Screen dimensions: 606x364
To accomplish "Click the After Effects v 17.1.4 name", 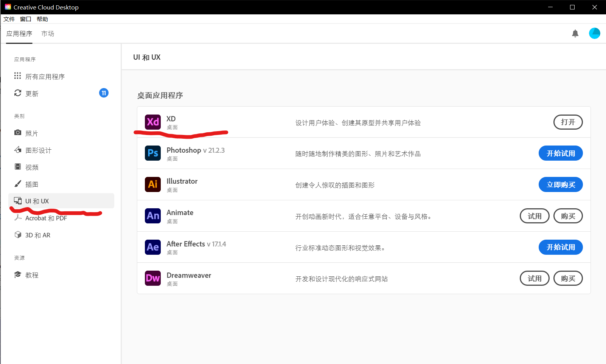I will tap(196, 244).
